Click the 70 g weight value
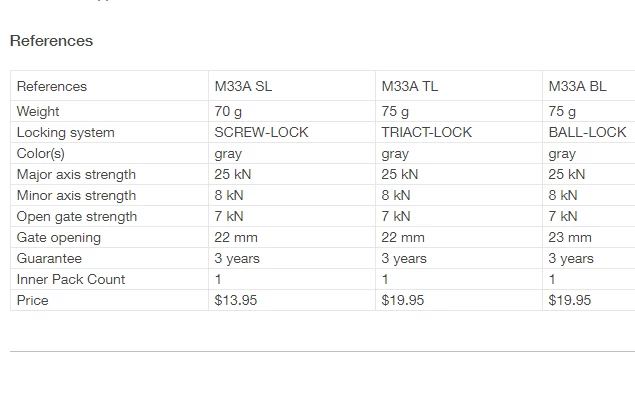Viewport: 635px width, 404px height. [229, 111]
